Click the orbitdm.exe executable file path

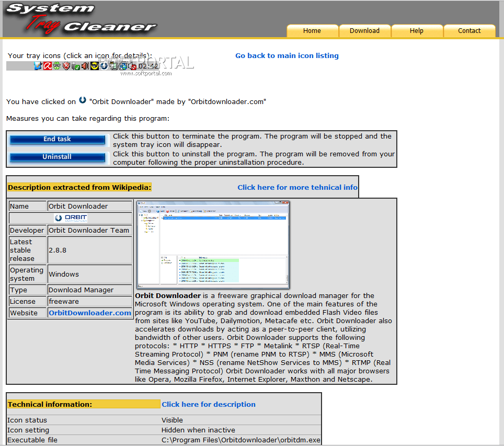click(x=240, y=440)
